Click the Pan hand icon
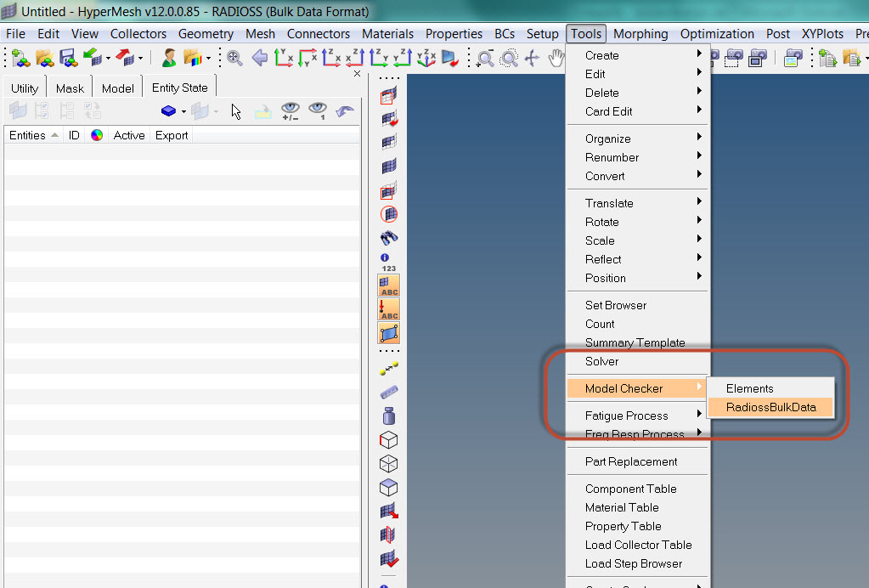Screen dimensions: 869x588 point(556,58)
